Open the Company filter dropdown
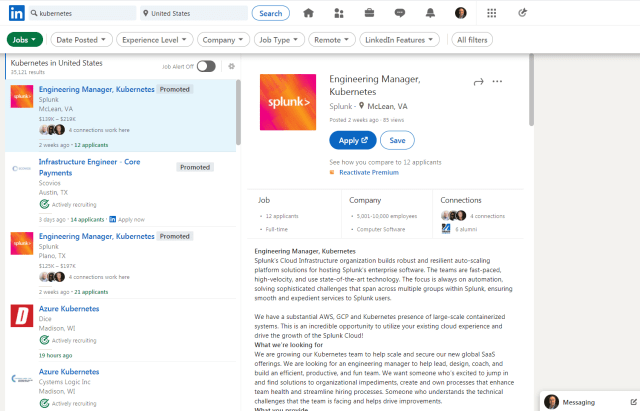This screenshot has height=411, width=640. pyautogui.click(x=223, y=40)
